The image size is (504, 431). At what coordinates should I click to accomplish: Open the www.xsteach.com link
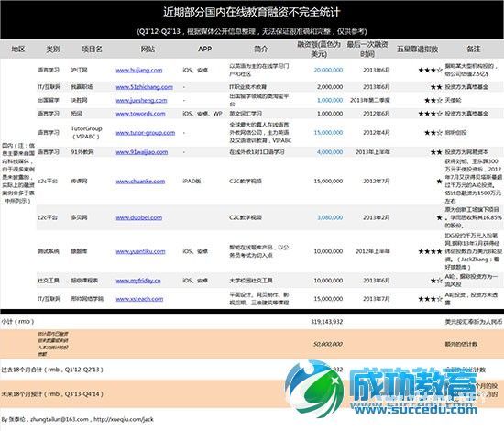[139, 299]
